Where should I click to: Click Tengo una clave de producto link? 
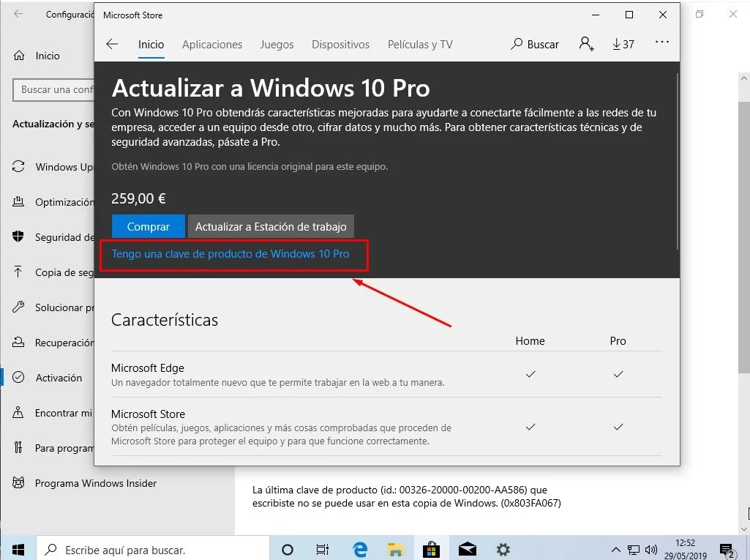[x=230, y=254]
